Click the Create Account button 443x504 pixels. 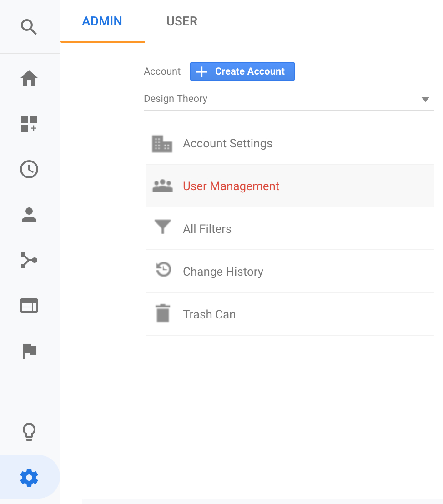(x=242, y=71)
